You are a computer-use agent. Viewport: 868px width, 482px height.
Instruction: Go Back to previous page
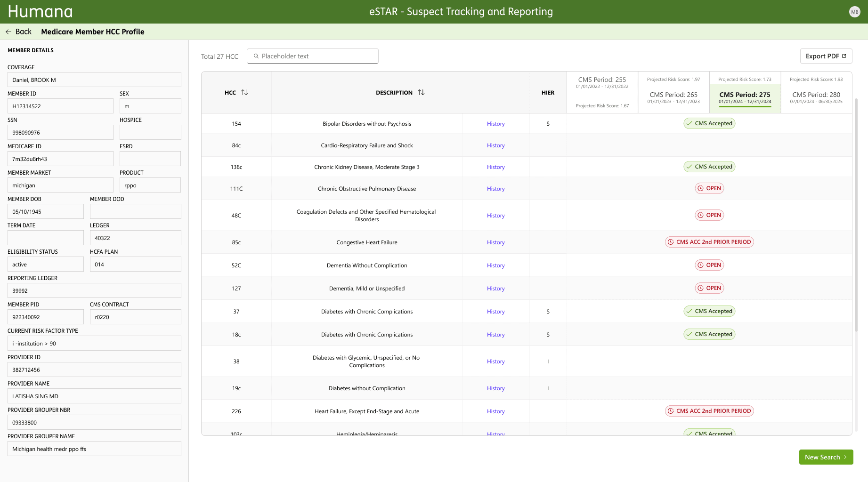pos(19,32)
